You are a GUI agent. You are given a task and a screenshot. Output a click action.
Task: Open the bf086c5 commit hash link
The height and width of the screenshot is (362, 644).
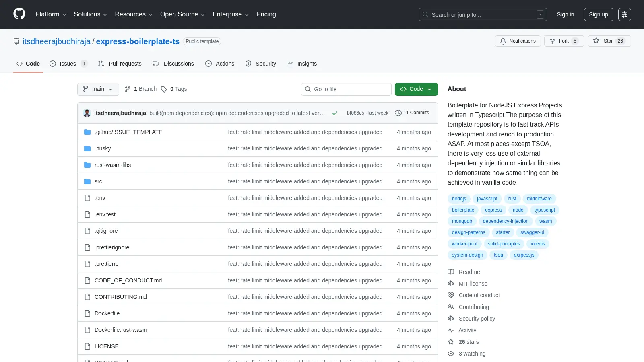click(355, 113)
